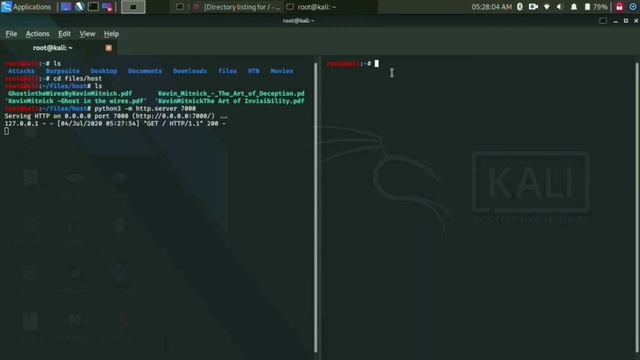Click the HTB directory name
This screenshot has width=640, height=360.
pos(253,71)
